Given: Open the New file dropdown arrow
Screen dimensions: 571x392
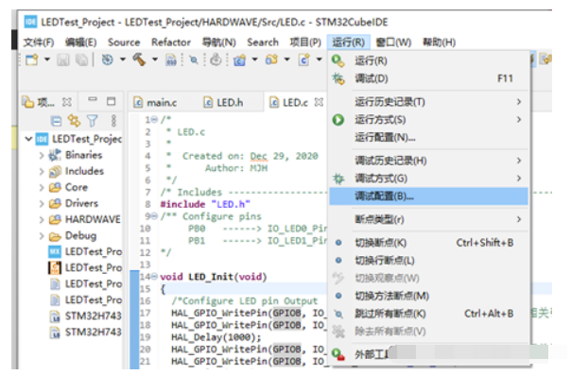Looking at the screenshot, I should 47,60.
